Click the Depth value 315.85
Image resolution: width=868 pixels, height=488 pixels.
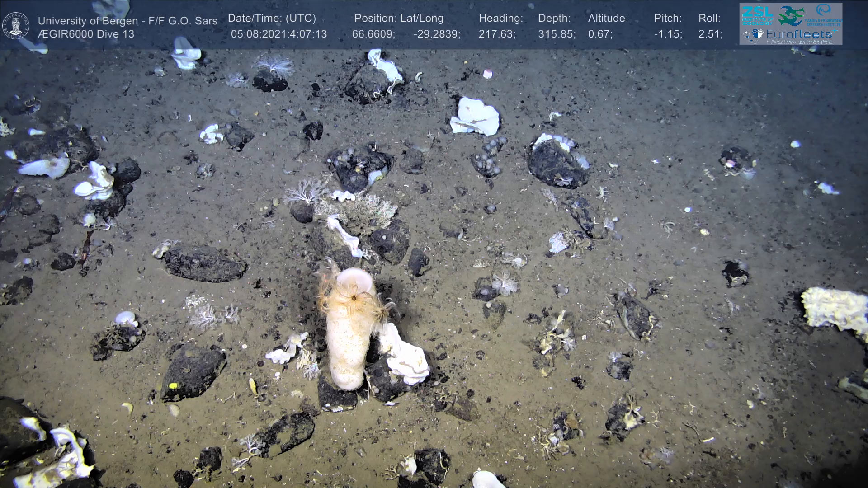click(557, 34)
